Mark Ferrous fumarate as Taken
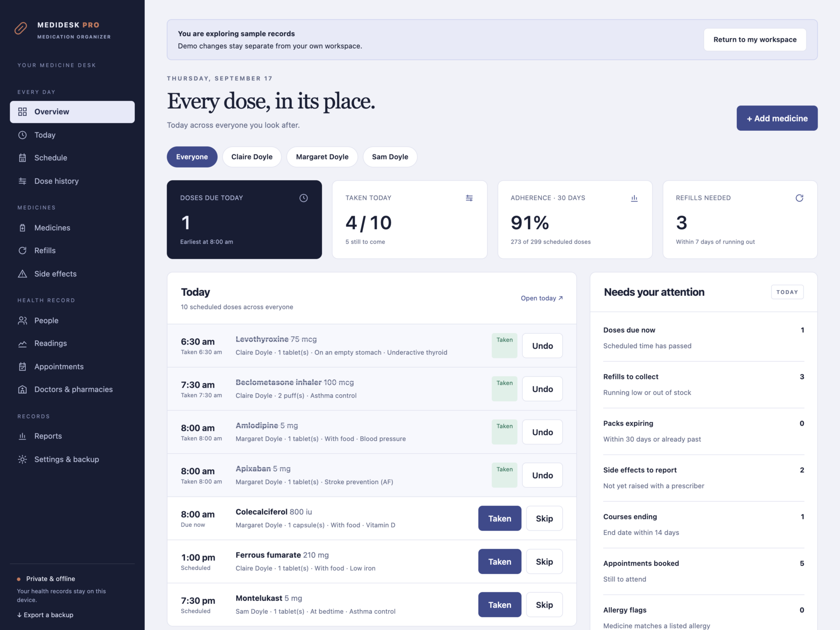This screenshot has width=840, height=630. coord(500,562)
